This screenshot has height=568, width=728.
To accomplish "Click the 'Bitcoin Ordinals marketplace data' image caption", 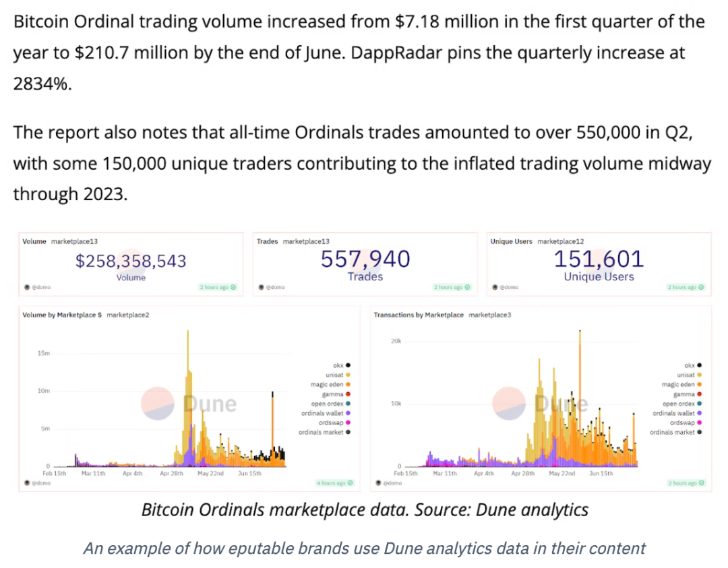I will [x=365, y=509].
